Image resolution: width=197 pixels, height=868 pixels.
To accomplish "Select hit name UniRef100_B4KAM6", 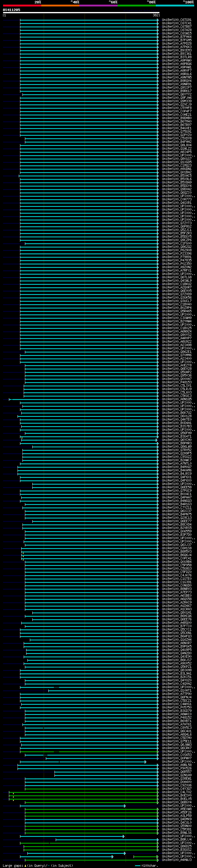I will 176,470.
